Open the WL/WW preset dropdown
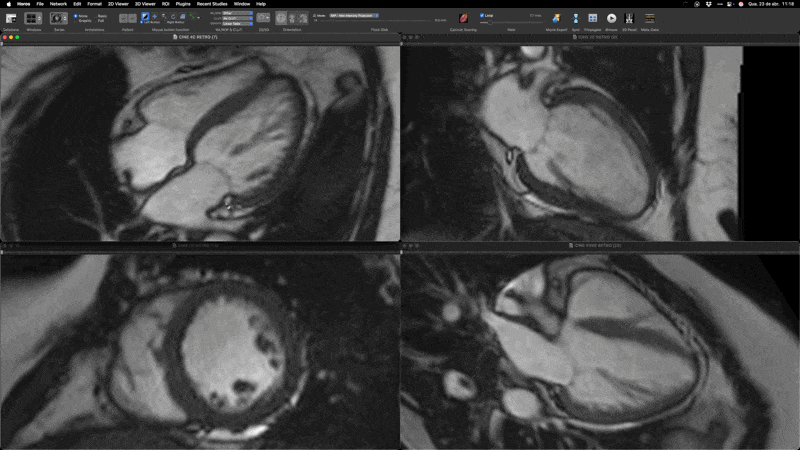Image resolution: width=800 pixels, height=450 pixels. coord(237,13)
